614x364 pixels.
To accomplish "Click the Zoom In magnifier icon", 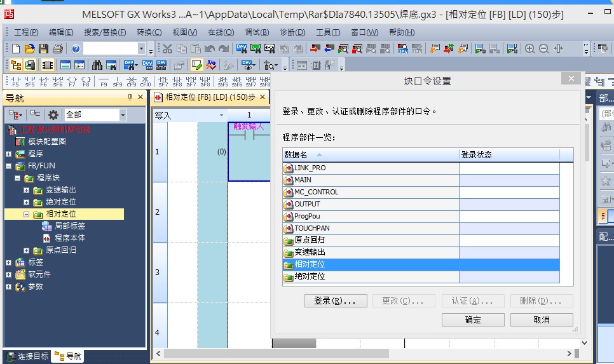I will (x=529, y=49).
